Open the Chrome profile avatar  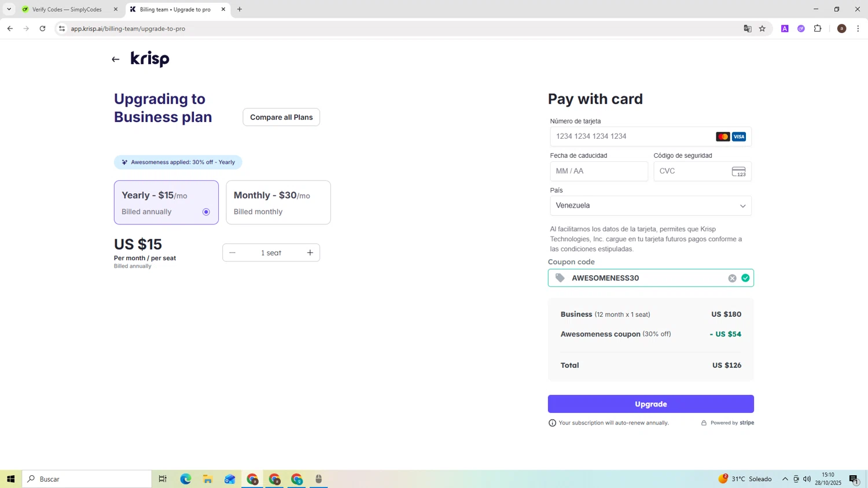tap(842, 28)
